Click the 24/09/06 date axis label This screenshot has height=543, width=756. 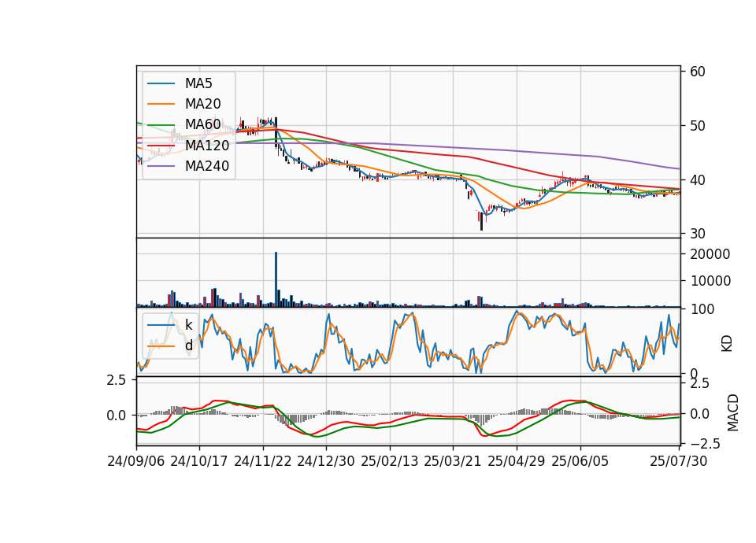click(x=136, y=461)
